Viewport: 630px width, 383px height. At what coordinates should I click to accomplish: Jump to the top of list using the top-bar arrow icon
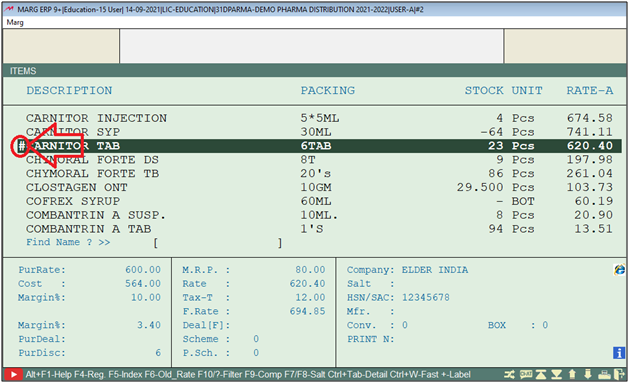point(541,375)
